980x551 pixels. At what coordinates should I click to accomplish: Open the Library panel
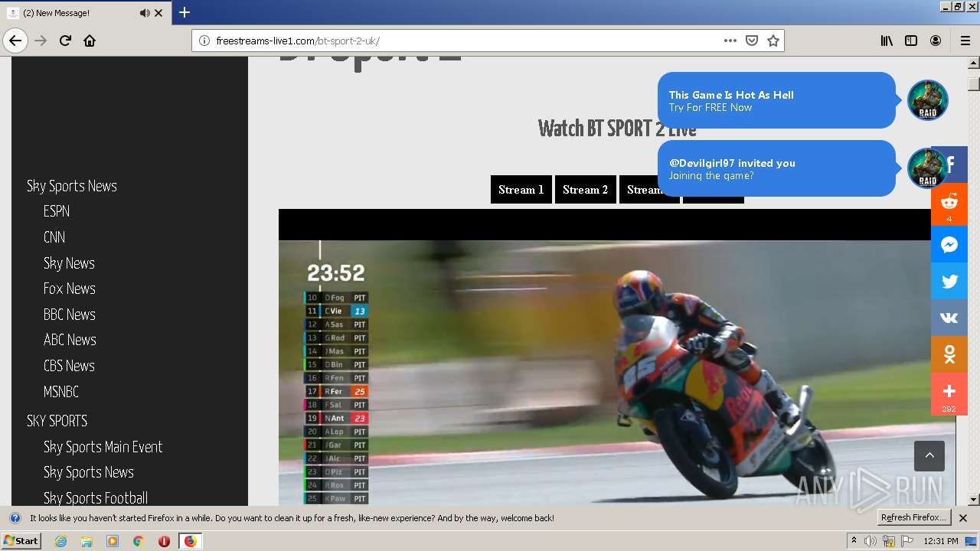click(887, 41)
